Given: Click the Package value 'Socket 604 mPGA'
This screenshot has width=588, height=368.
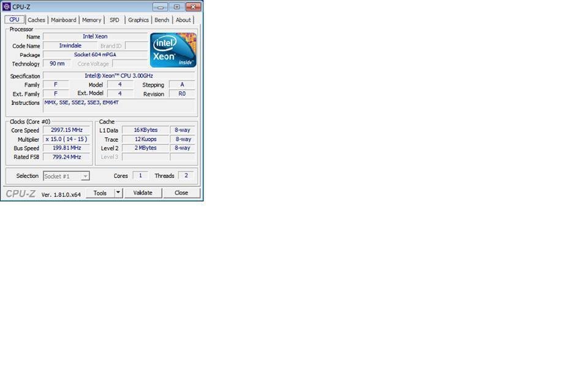Looking at the screenshot, I should pyautogui.click(x=96, y=55).
